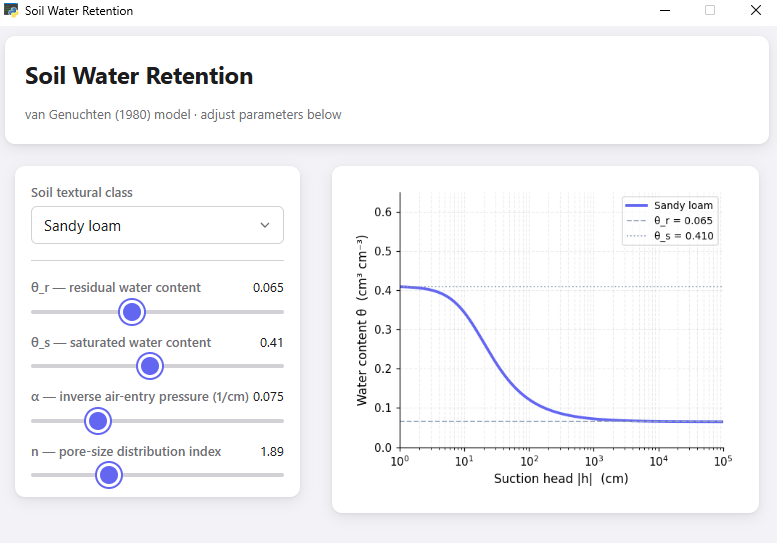Click the 'α — inverse air-entry pressure (1/cm)' label
This screenshot has height=543, width=777.
(x=140, y=397)
